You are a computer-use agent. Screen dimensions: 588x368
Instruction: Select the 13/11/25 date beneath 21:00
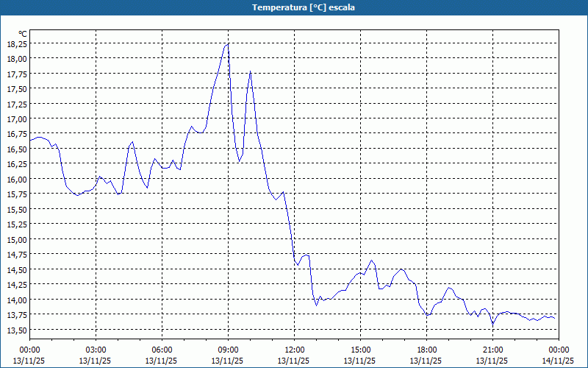point(492,361)
